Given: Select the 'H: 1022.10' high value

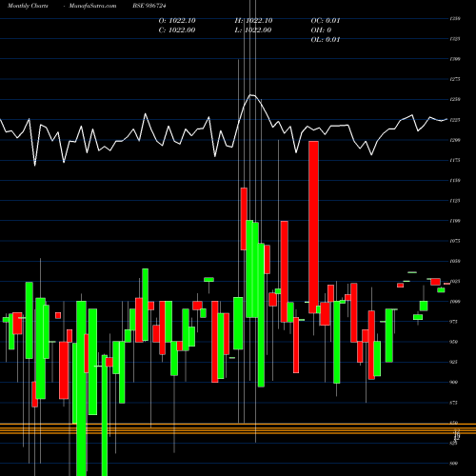Looking at the screenshot, I should (x=253, y=21).
